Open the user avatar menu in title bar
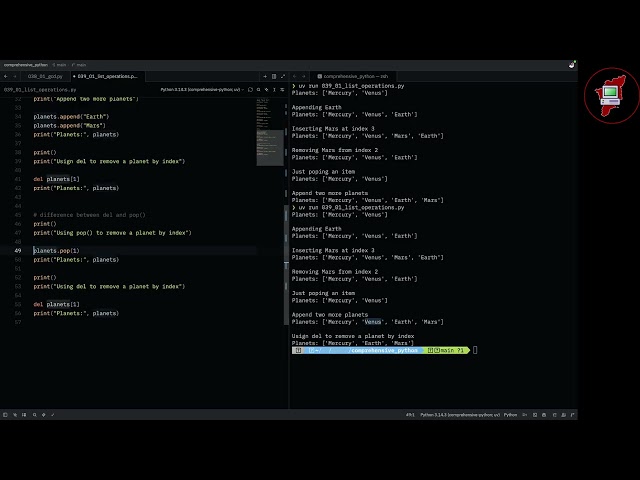This screenshot has width=640, height=480. pyautogui.click(x=572, y=65)
